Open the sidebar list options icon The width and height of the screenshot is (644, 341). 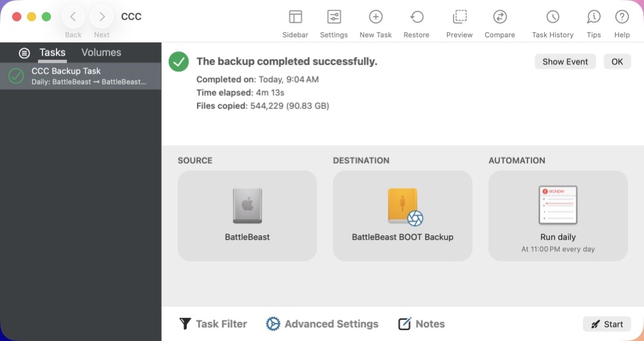coord(24,53)
